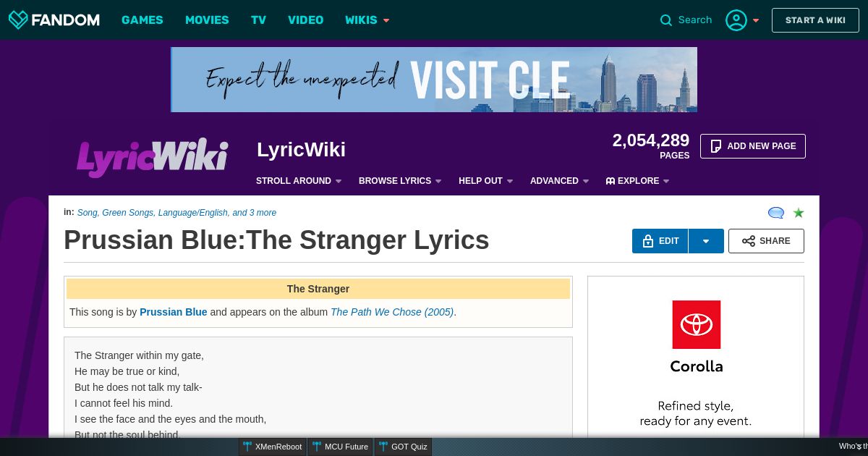Open XMenReboot in the bottom toolbar
This screenshot has height=456, width=868.
point(273,447)
